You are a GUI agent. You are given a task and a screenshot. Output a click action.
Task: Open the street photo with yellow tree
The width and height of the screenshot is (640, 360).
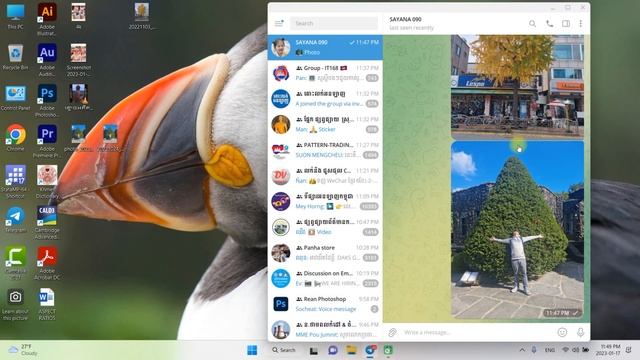coord(517,87)
